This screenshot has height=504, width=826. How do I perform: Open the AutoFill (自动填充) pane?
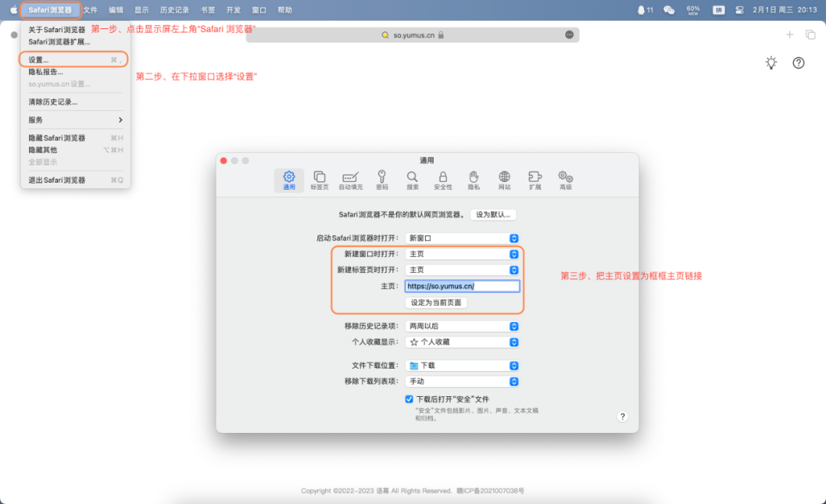[350, 180]
